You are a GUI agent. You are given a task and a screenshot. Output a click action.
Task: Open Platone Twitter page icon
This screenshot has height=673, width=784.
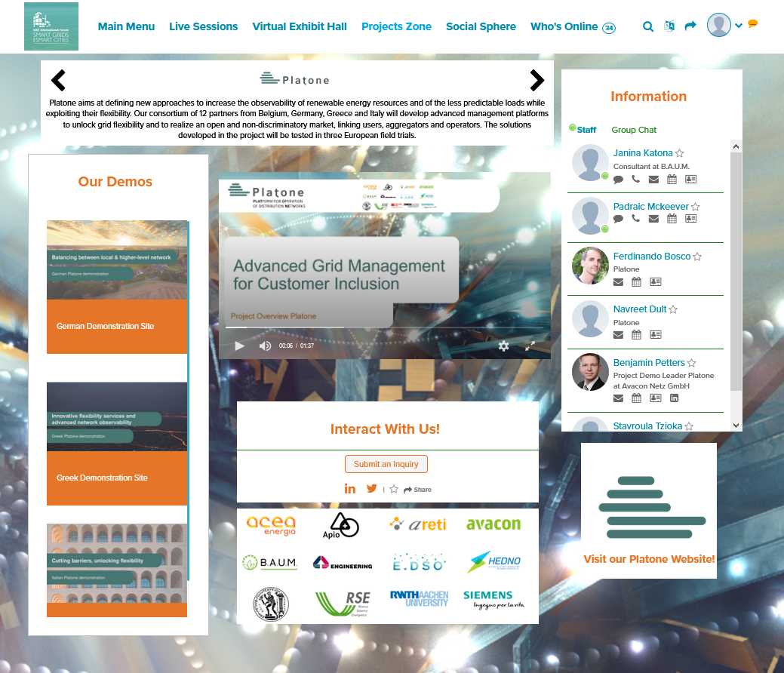[371, 488]
